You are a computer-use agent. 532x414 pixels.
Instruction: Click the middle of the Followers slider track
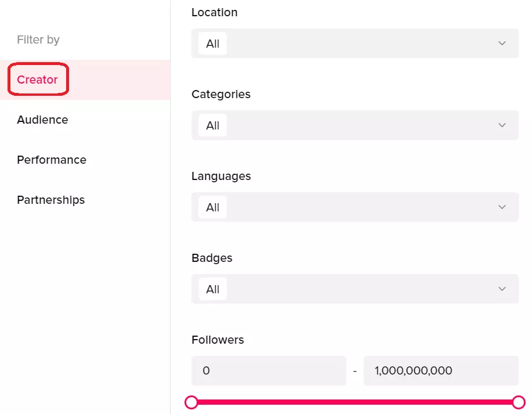coord(355,402)
